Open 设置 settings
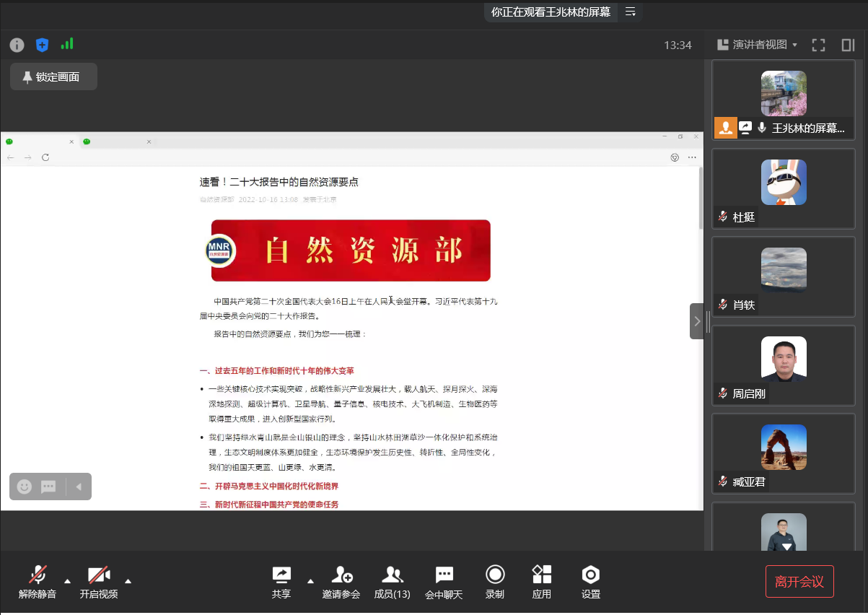This screenshot has width=868, height=615. click(590, 582)
